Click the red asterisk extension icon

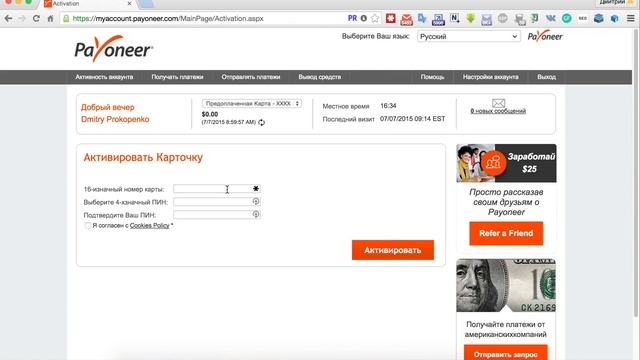coord(391,18)
